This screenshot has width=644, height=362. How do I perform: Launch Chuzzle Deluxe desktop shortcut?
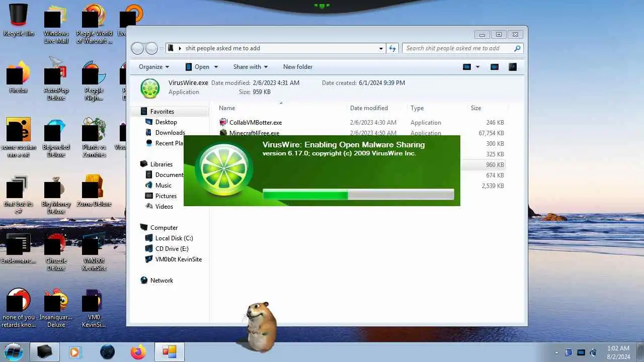coord(56,251)
